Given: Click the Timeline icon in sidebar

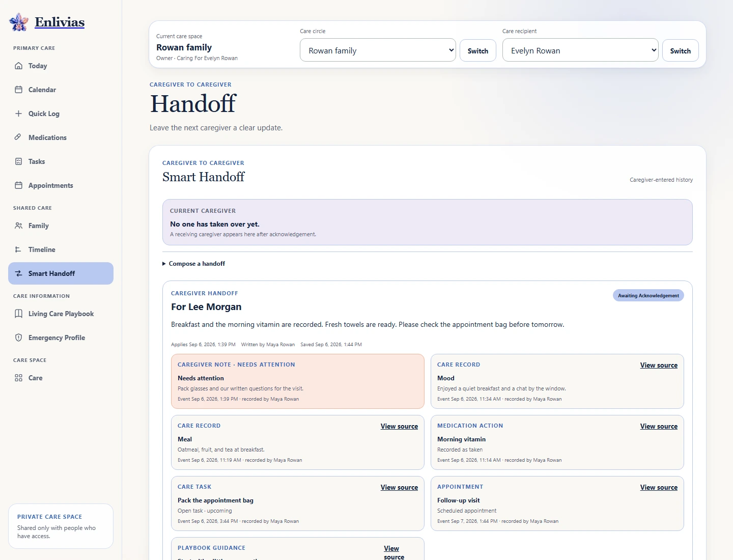Looking at the screenshot, I should (18, 249).
